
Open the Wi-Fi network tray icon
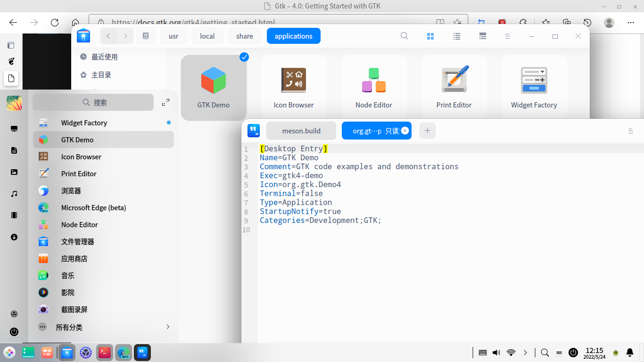pos(511,353)
